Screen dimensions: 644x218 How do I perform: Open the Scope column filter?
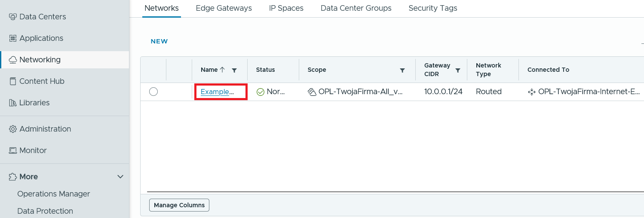[402, 70]
